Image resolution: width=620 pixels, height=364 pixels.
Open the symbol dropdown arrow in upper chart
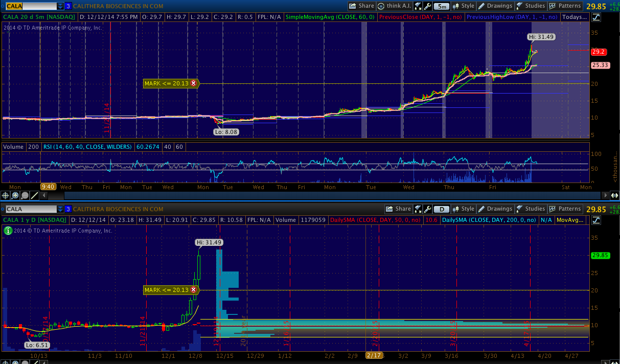60,6
